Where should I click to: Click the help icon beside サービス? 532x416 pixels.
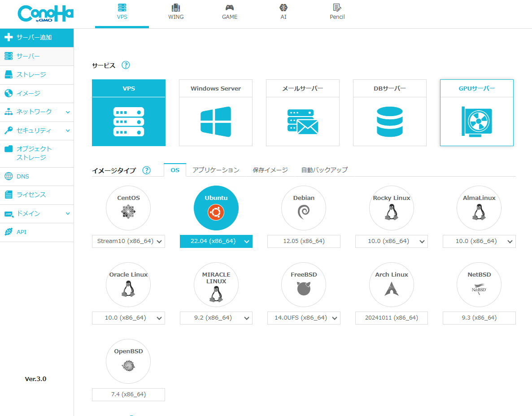click(x=126, y=65)
